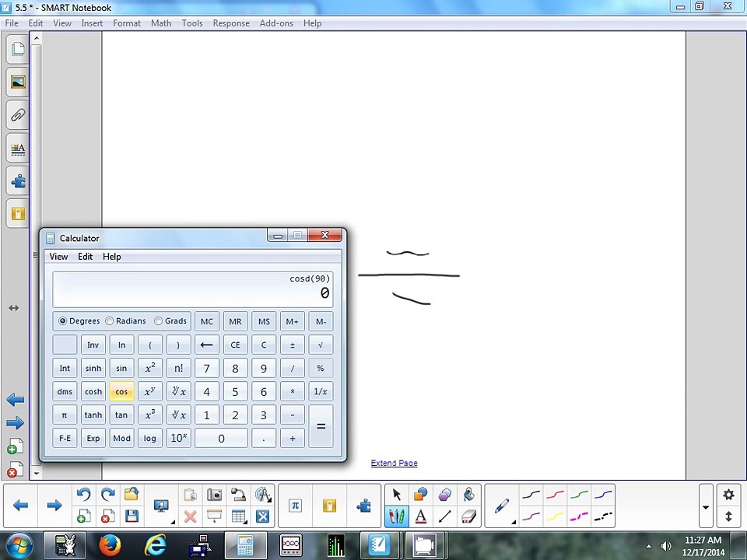Image resolution: width=747 pixels, height=560 pixels.
Task: Click the Insert Table icon
Action: tap(238, 516)
